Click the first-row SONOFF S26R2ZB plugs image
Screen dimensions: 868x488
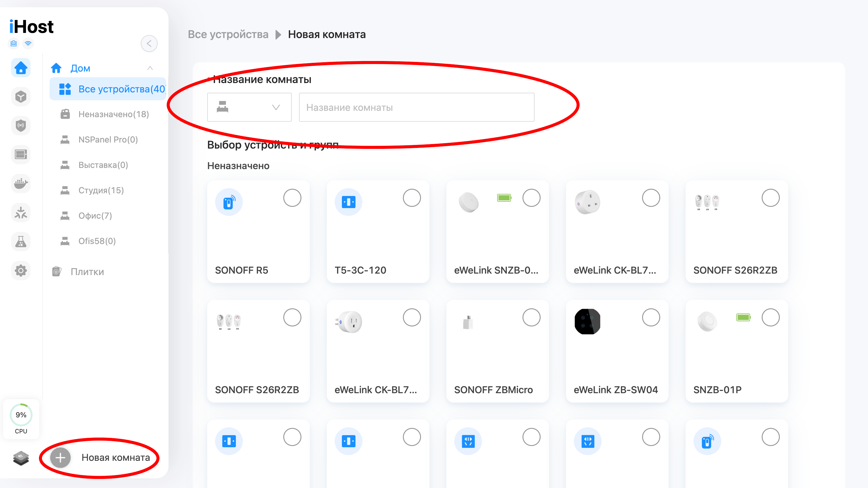coord(707,202)
